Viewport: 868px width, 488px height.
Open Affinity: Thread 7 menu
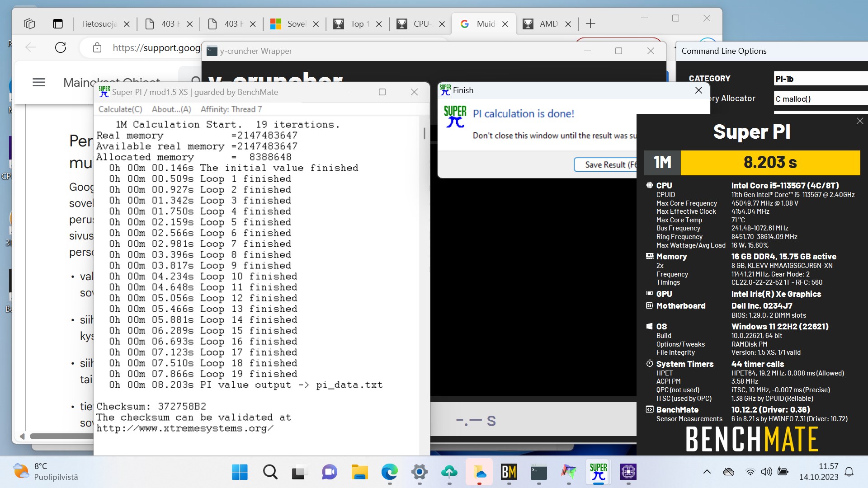coord(231,109)
